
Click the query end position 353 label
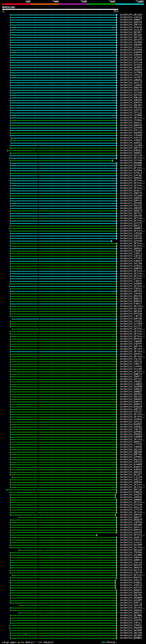click(x=115, y=11)
